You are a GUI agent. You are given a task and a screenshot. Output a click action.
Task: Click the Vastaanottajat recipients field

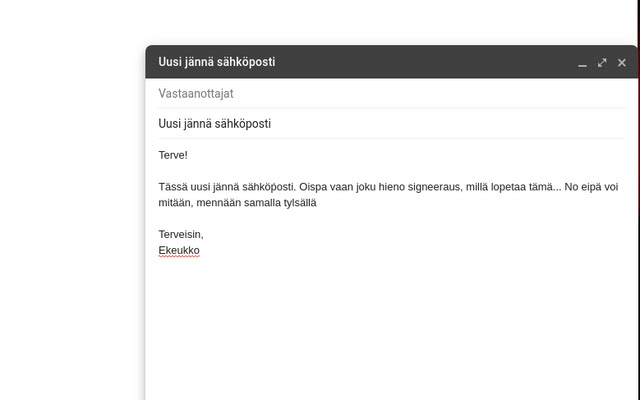[x=391, y=93]
